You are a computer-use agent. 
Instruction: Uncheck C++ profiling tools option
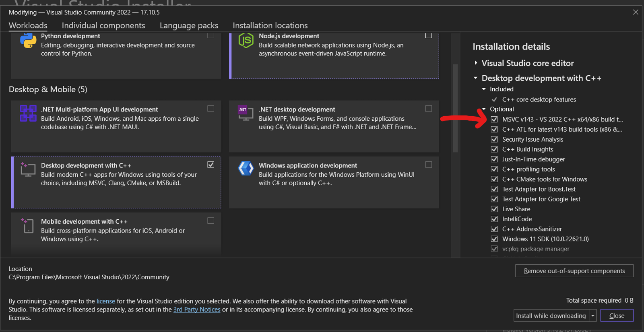pyautogui.click(x=494, y=169)
